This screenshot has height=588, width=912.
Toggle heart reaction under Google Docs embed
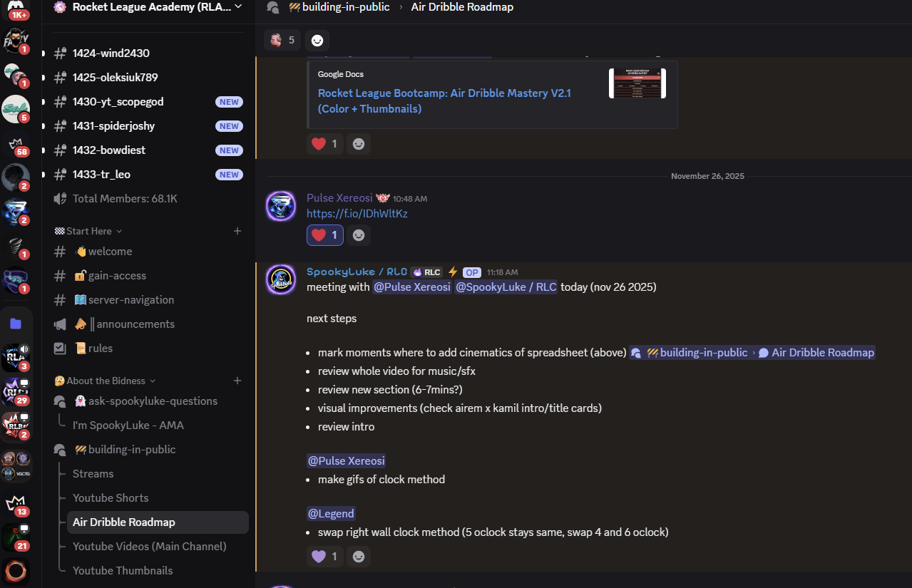coord(325,144)
